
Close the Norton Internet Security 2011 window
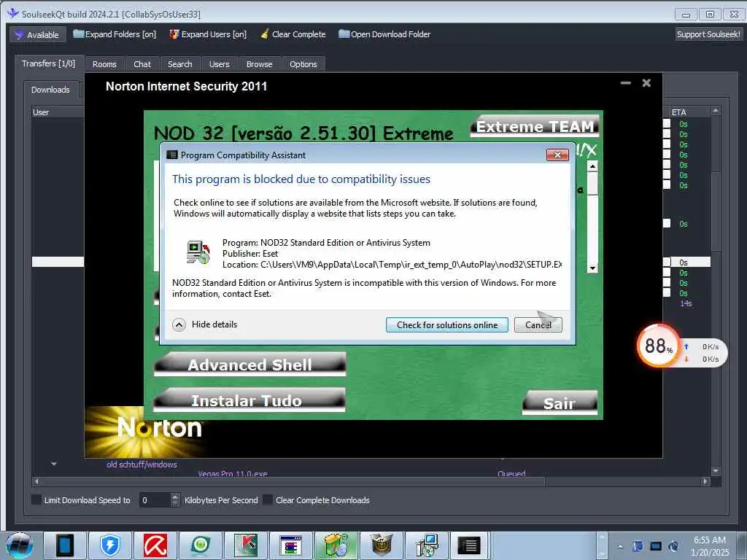click(646, 83)
